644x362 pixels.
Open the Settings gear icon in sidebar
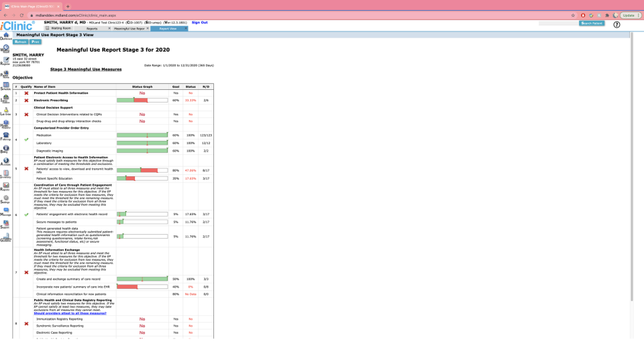click(6, 199)
